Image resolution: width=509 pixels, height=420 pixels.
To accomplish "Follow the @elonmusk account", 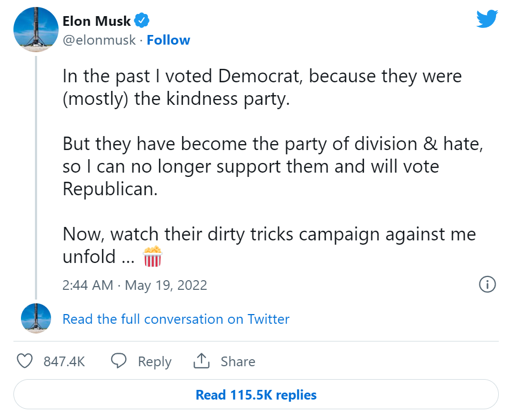I will (168, 40).
